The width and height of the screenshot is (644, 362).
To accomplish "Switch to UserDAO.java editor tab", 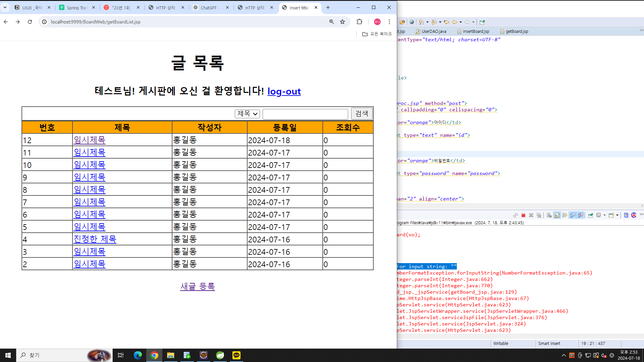I will coord(433,32).
